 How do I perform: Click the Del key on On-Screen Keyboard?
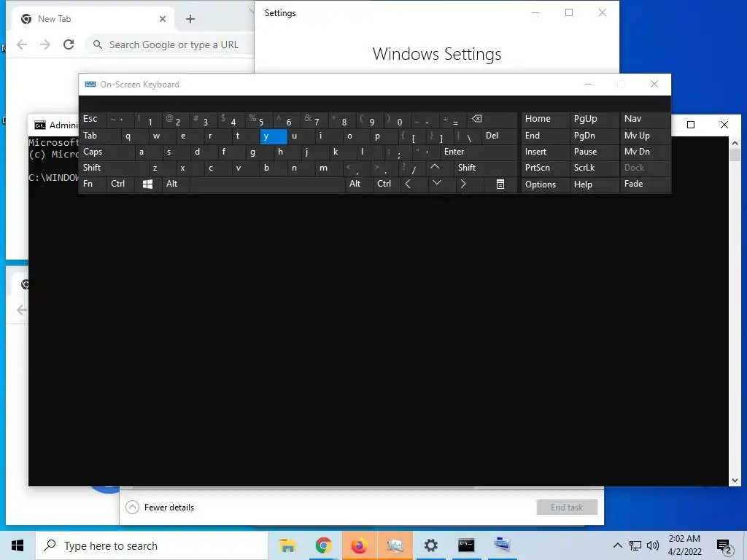pos(499,136)
